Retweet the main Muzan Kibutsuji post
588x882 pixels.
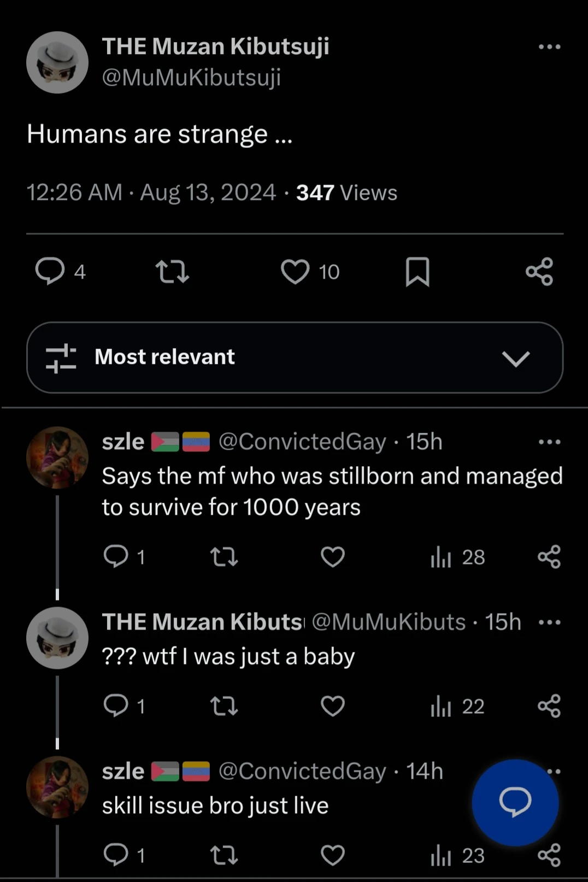tap(172, 272)
